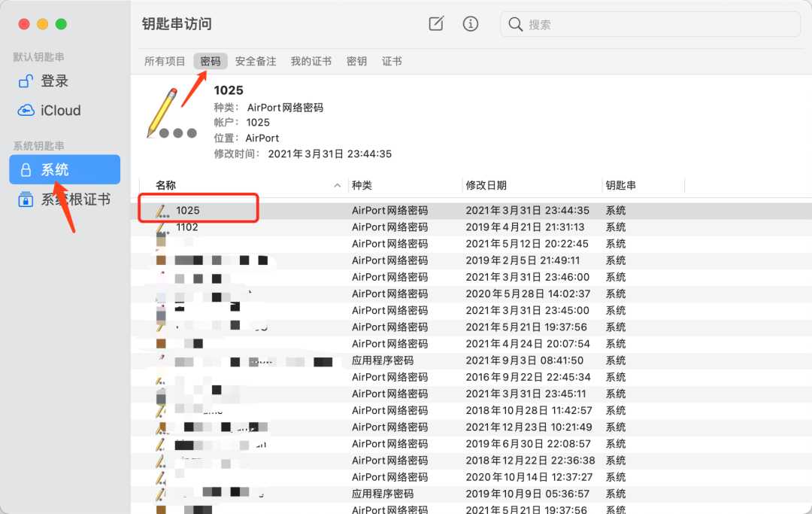812x514 pixels.
Task: Open the 密钥 tab
Action: pyautogui.click(x=356, y=61)
